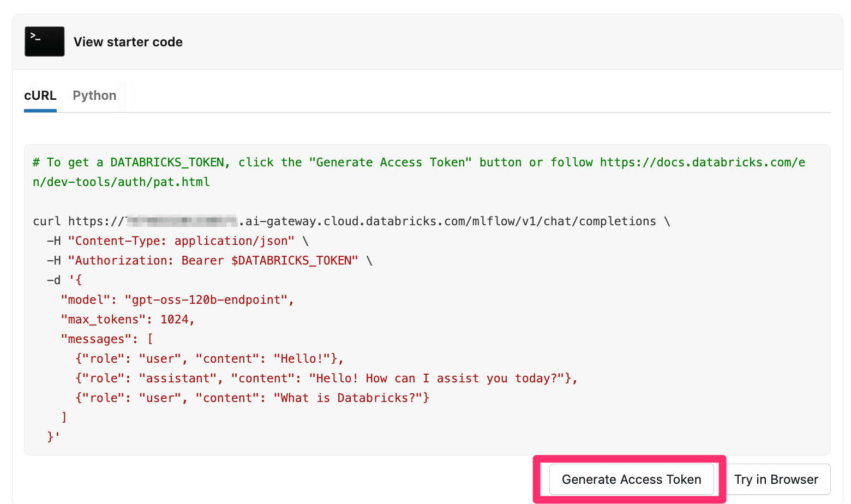
Task: Click "Generate Access Token" text in the green comment
Action: pos(390,163)
